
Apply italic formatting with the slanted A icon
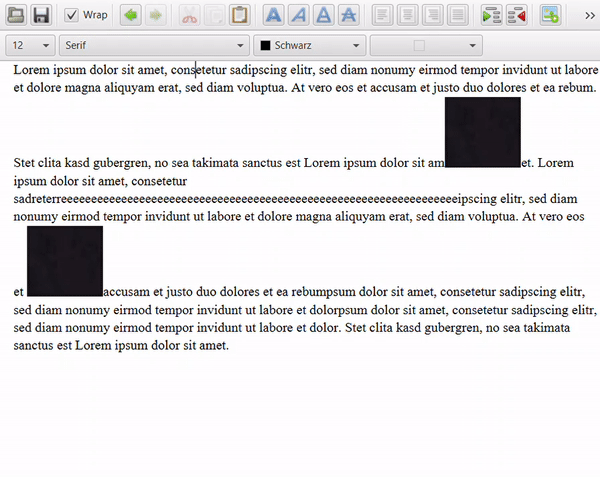pyautogui.click(x=298, y=15)
